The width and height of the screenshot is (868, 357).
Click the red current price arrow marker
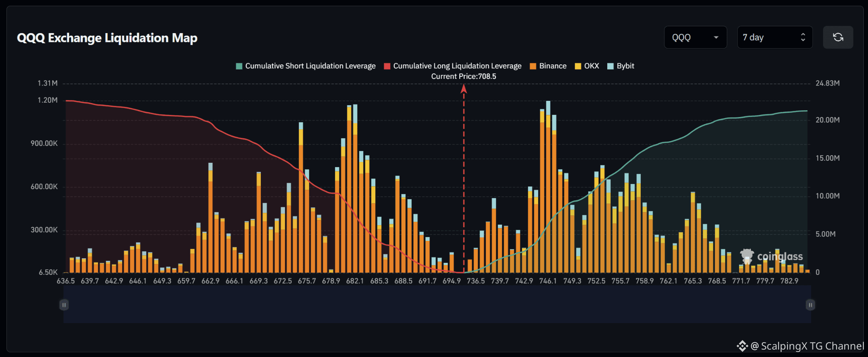point(464,89)
